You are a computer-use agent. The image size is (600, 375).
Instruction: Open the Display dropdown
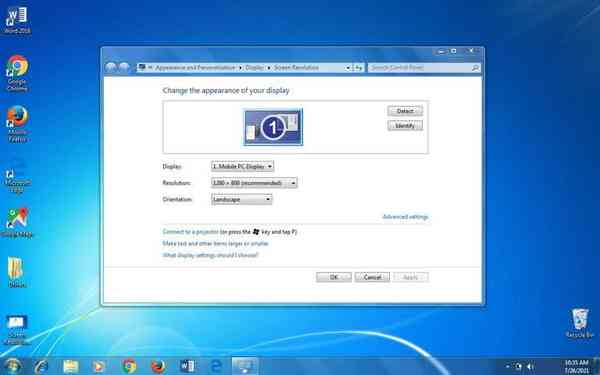pyautogui.click(x=242, y=166)
